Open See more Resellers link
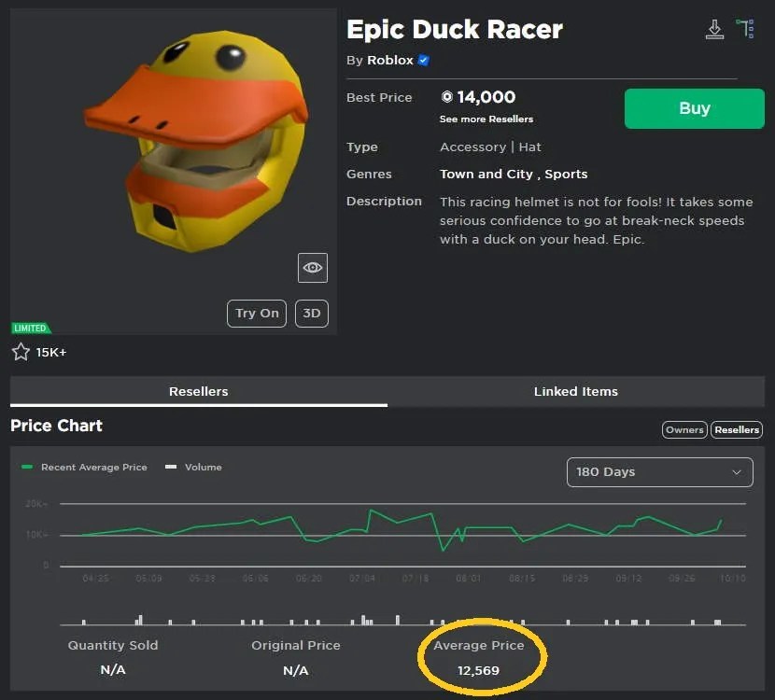The image size is (775, 700). (x=486, y=119)
